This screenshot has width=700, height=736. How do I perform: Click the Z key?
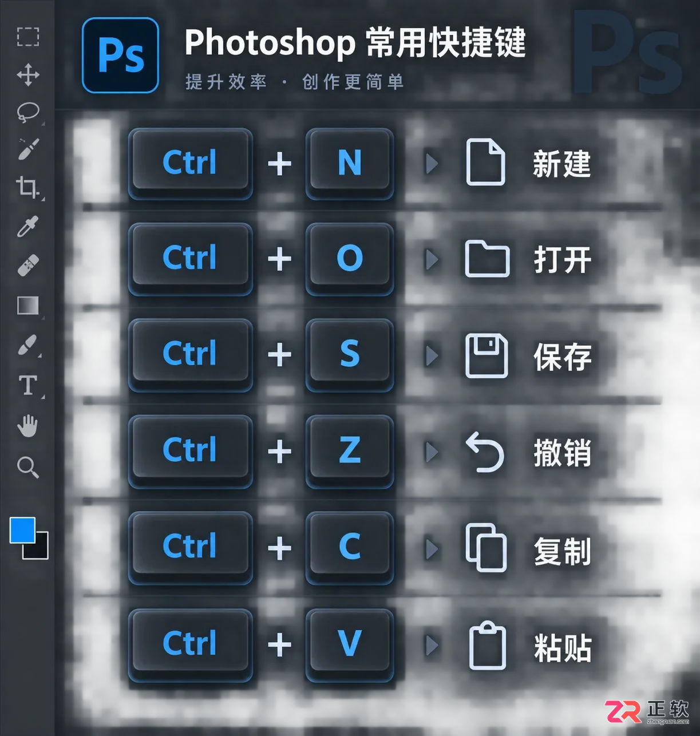[350, 452]
